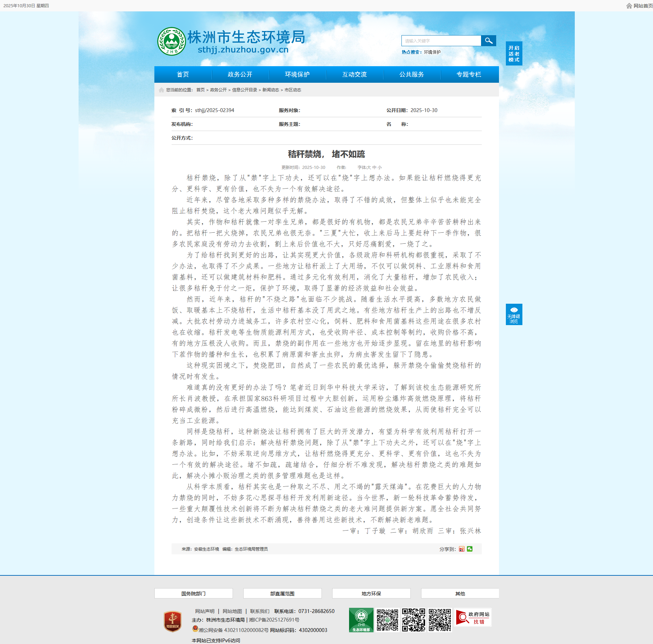The width and height of the screenshot is (653, 644).
Task: Click the green 生态环境部 ZHB logo
Action: pos(361,620)
